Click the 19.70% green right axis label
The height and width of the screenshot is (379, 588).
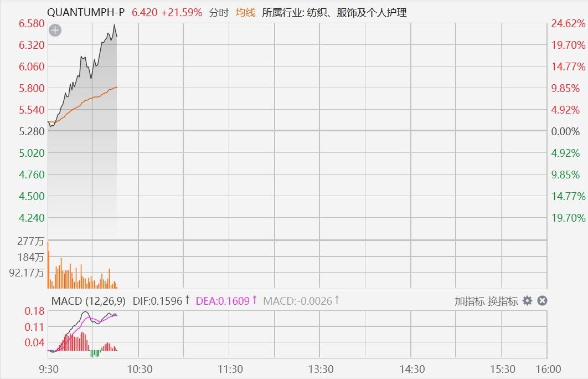[568, 218]
